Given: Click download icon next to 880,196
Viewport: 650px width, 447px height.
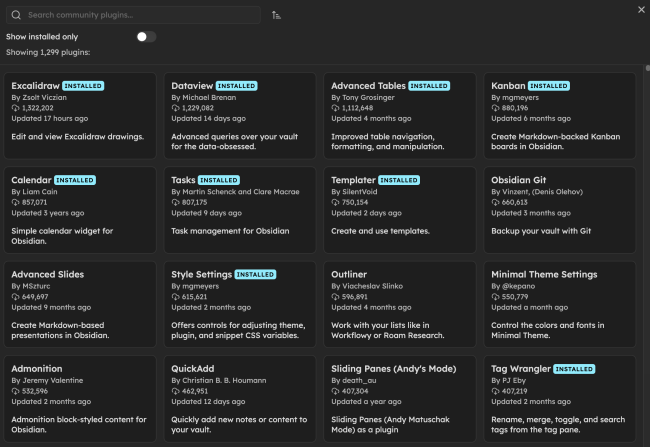Looking at the screenshot, I should (495, 108).
